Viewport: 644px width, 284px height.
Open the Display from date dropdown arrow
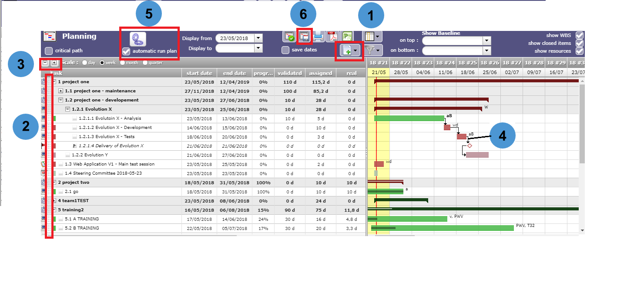click(258, 38)
